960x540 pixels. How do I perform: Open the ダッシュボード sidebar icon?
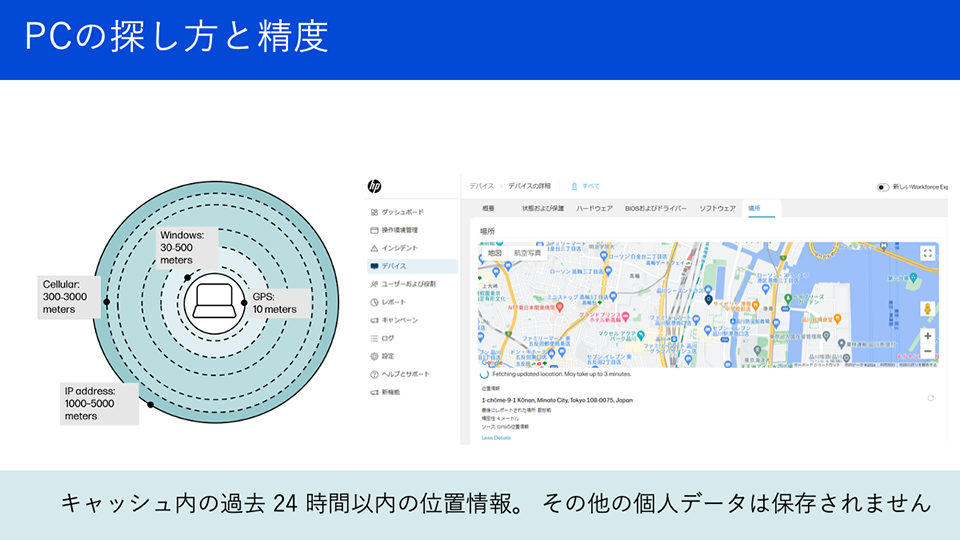(x=374, y=212)
